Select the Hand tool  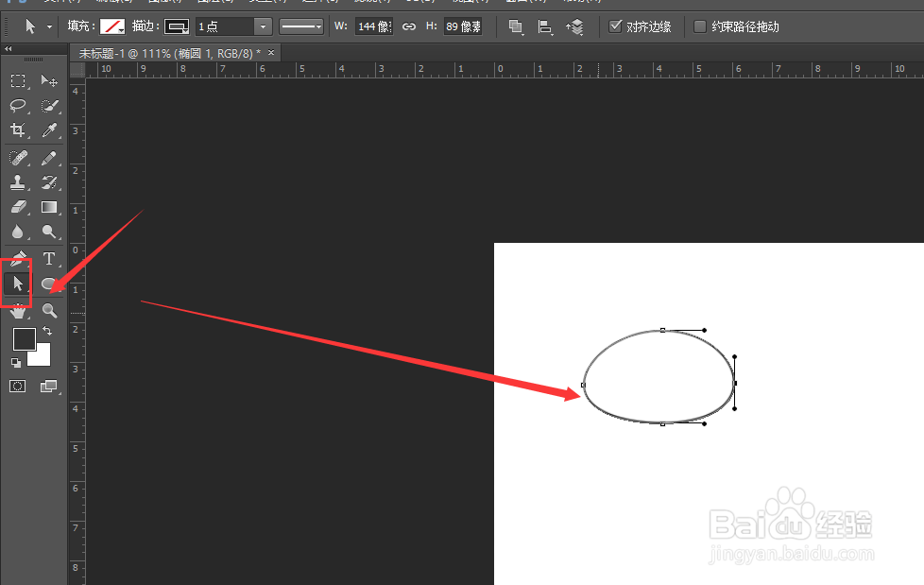pyautogui.click(x=18, y=310)
